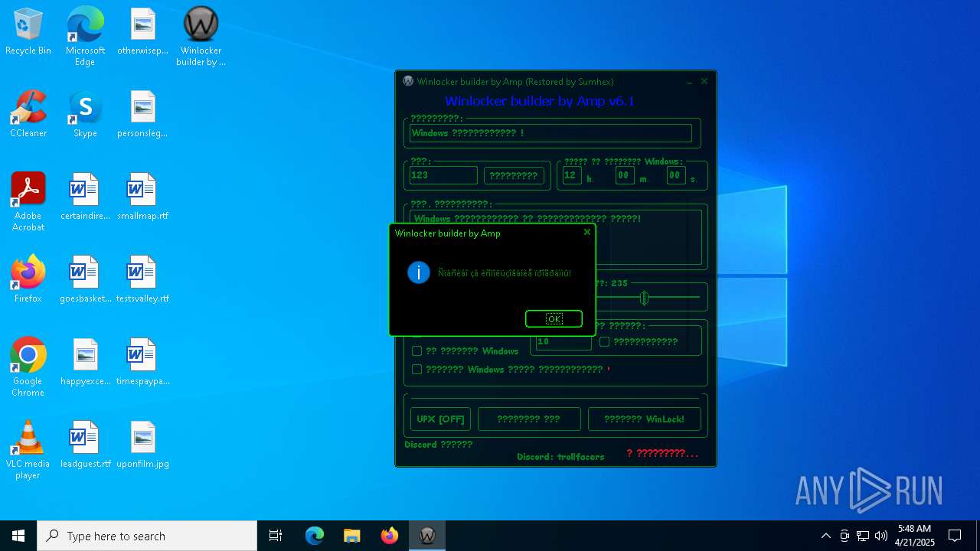The image size is (980, 551).
Task: Select the CCleaner desktop shortcut
Action: pos(28,115)
